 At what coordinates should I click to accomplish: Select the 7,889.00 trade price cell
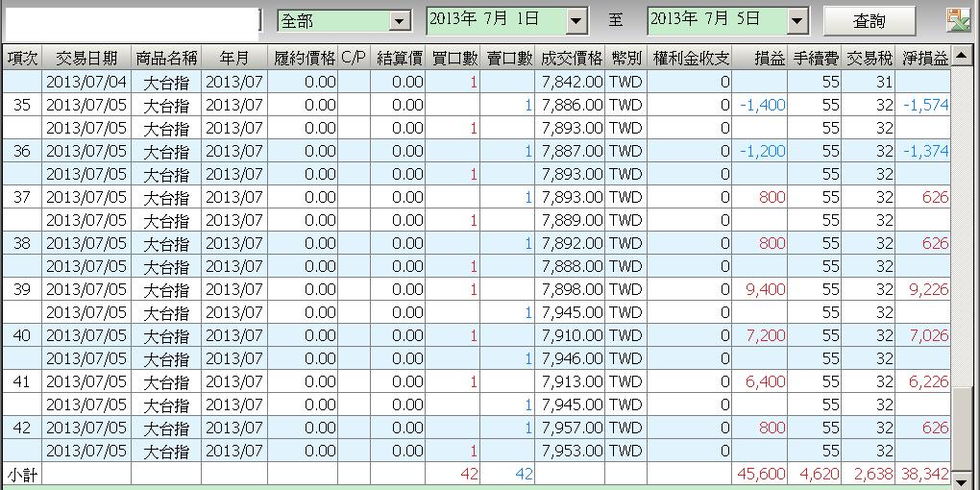tap(570, 221)
